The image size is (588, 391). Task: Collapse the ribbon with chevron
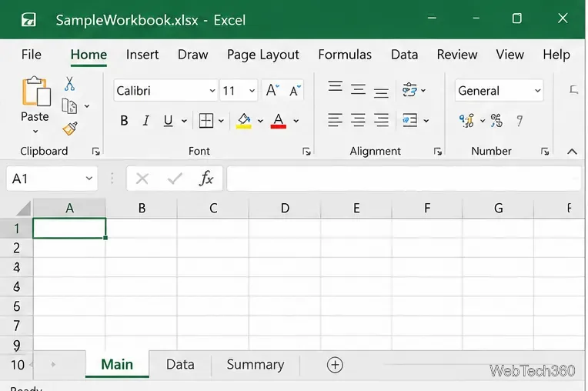[x=572, y=152]
